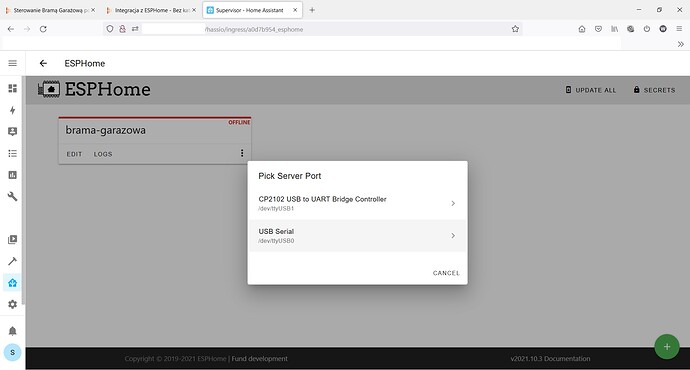Open the browser library icon
Viewport: 690px width, 370px height.
point(614,29)
